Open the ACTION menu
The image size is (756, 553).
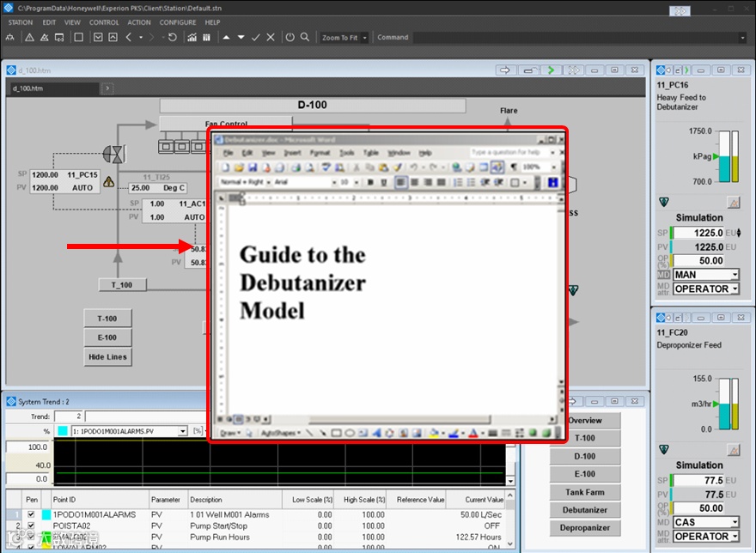[139, 22]
